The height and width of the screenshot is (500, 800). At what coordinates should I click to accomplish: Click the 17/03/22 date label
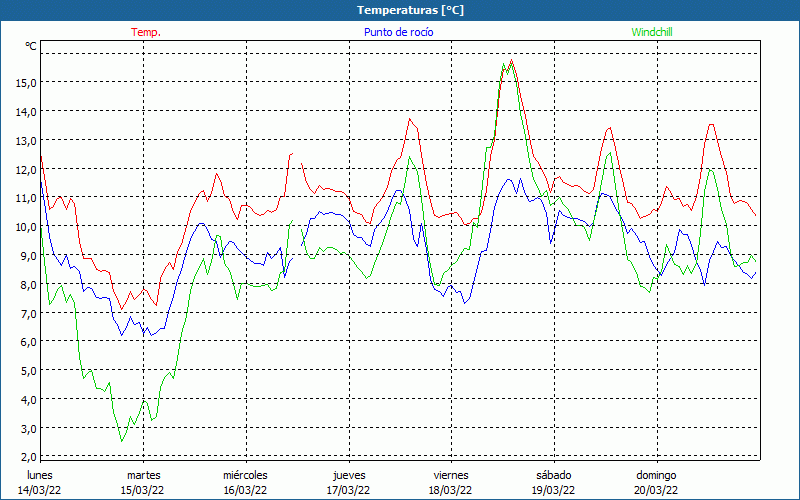[x=348, y=490]
